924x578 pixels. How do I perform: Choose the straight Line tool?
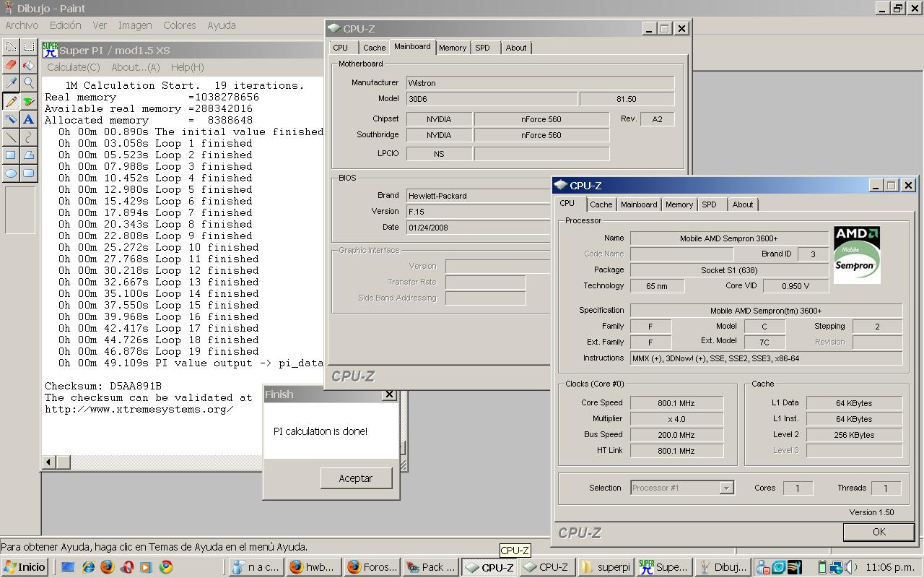(11, 137)
